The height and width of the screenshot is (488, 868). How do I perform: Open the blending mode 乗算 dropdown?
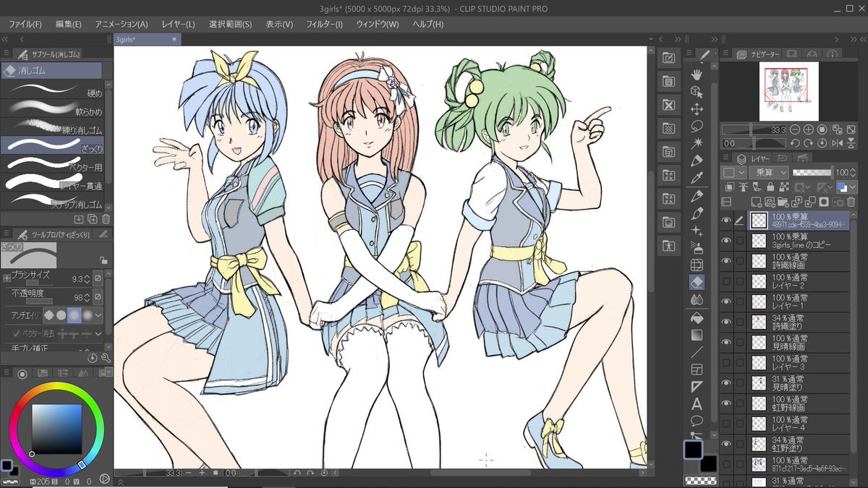pyautogui.click(x=769, y=173)
